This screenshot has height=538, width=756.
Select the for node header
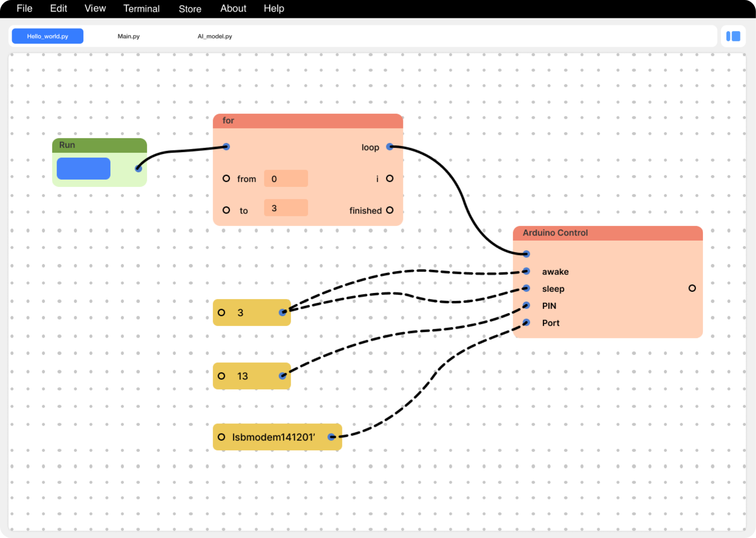(308, 121)
